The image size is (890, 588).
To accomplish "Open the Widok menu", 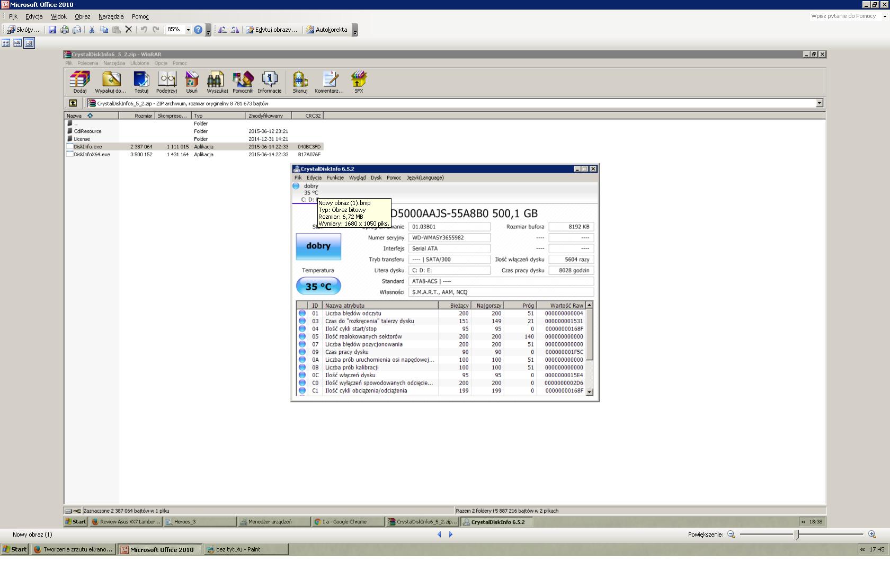I will (x=59, y=16).
